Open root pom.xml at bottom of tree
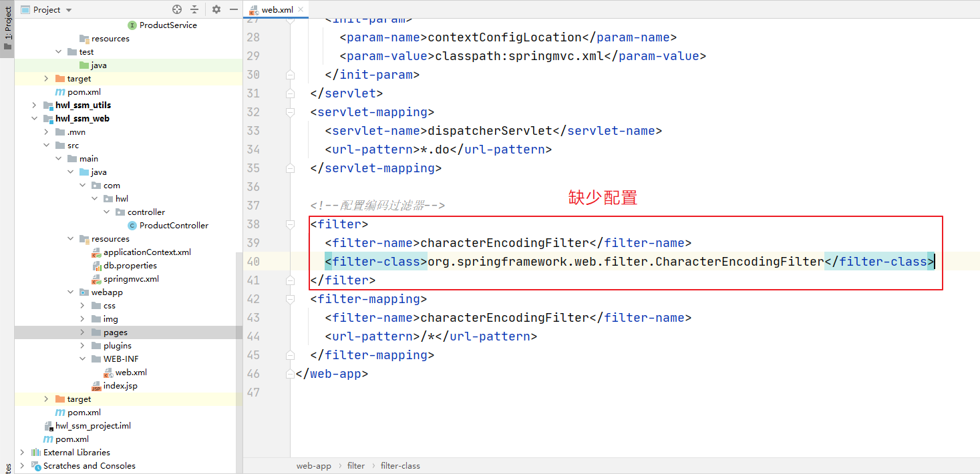 72,439
